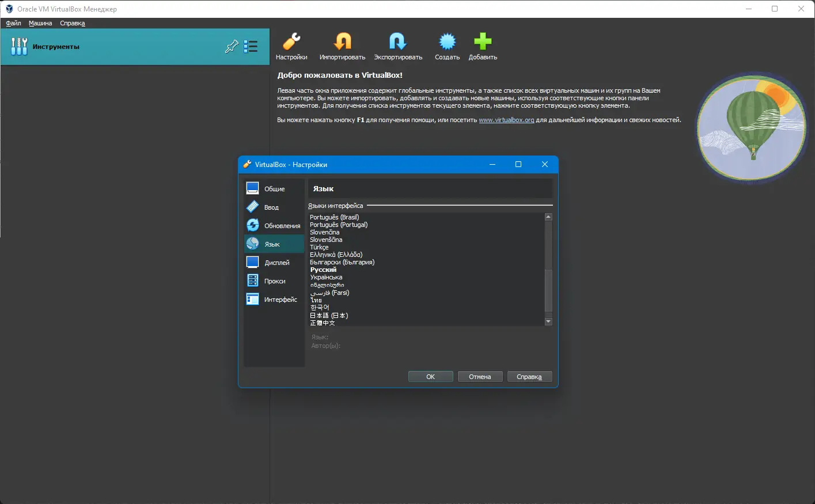Open the tools list menu icon

point(251,47)
